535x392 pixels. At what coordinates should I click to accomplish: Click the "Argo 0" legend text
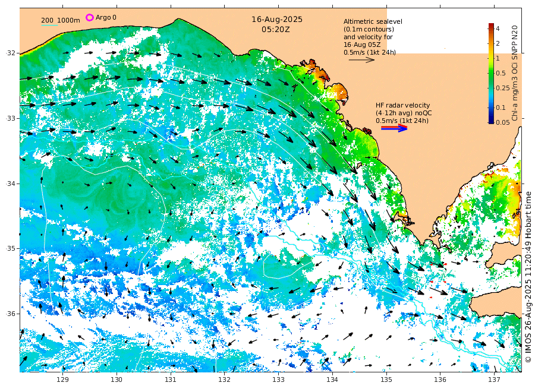[106, 17]
